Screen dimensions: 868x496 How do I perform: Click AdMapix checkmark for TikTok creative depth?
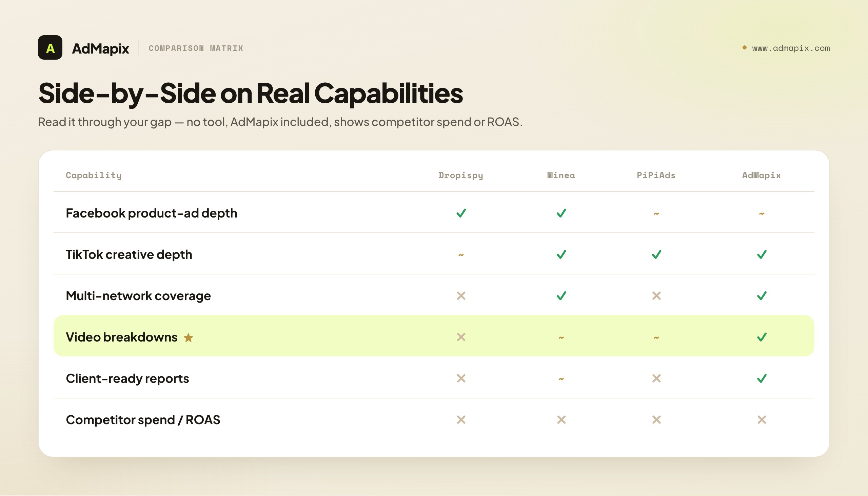(x=762, y=254)
